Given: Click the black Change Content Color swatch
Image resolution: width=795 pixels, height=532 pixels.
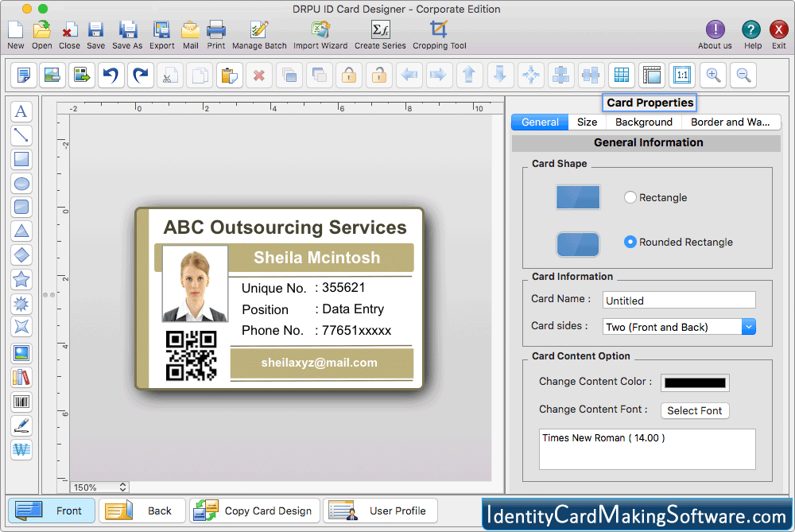Looking at the screenshot, I should [x=695, y=383].
